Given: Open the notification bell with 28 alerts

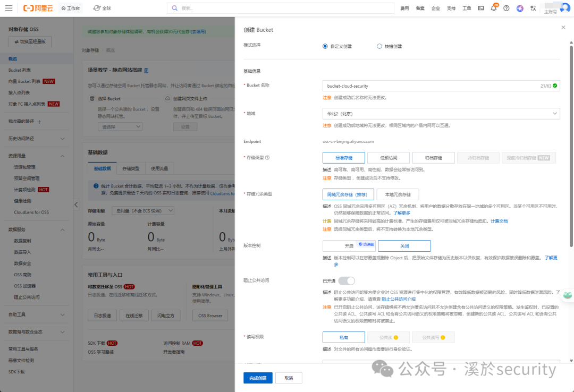Looking at the screenshot, I should [494, 8].
